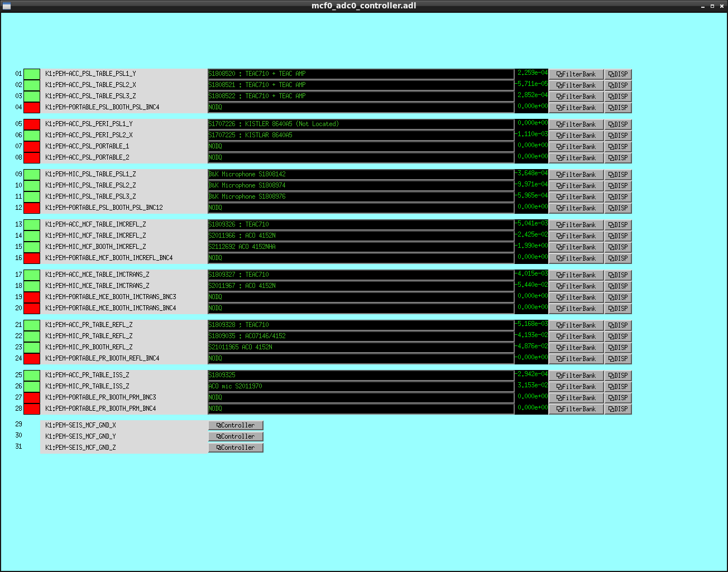Click red status indicator for channel 04
The width and height of the screenshot is (728, 572).
32,108
